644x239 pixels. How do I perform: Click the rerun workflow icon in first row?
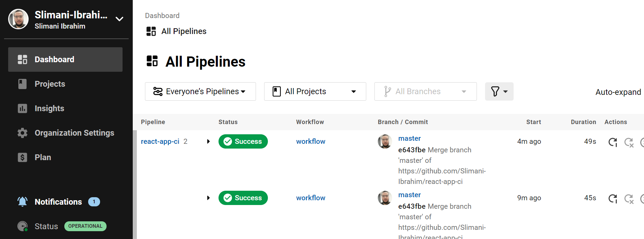pos(613,142)
